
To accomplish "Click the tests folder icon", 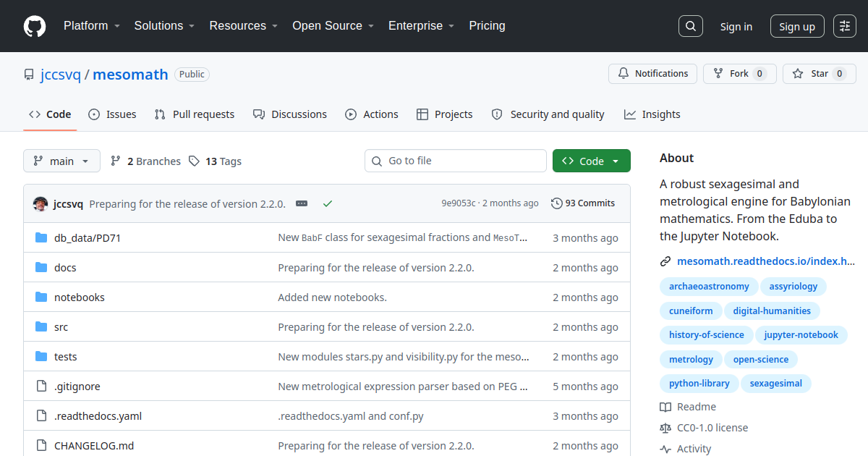I will click(41, 356).
